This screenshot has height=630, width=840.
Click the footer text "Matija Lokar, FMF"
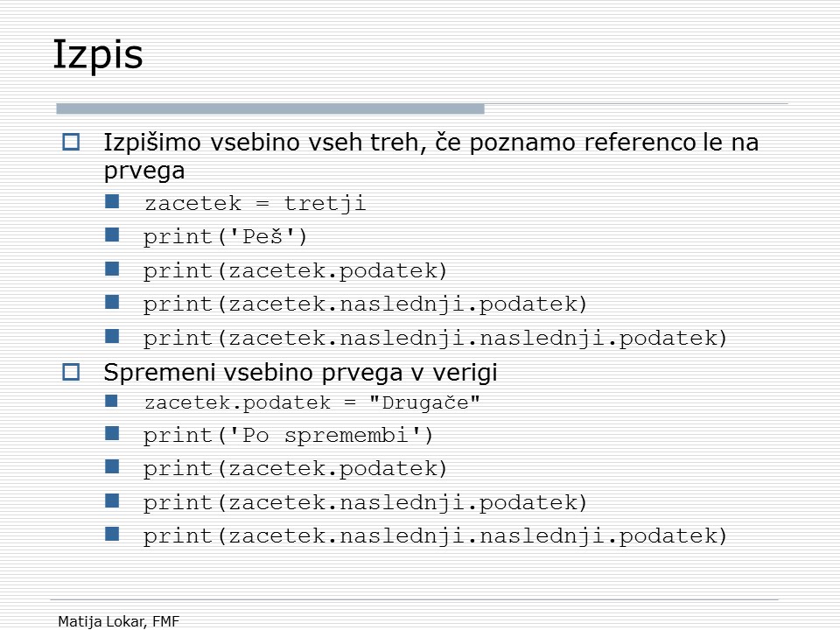pos(118,621)
